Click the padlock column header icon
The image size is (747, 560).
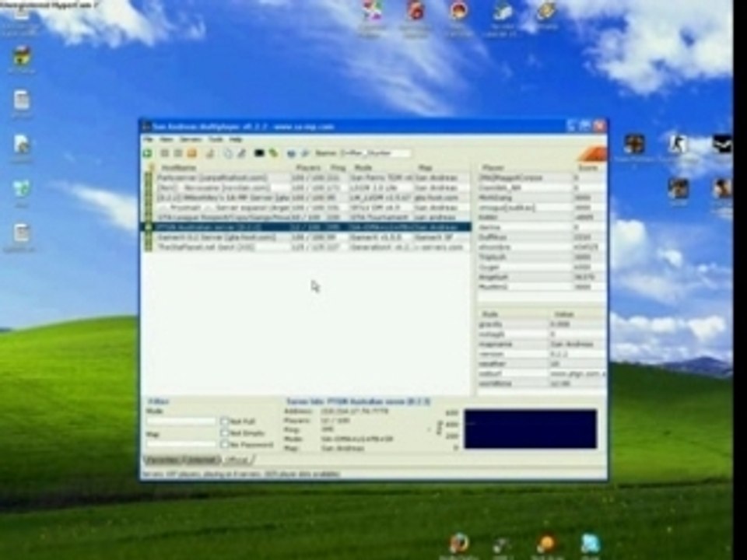[x=152, y=168]
